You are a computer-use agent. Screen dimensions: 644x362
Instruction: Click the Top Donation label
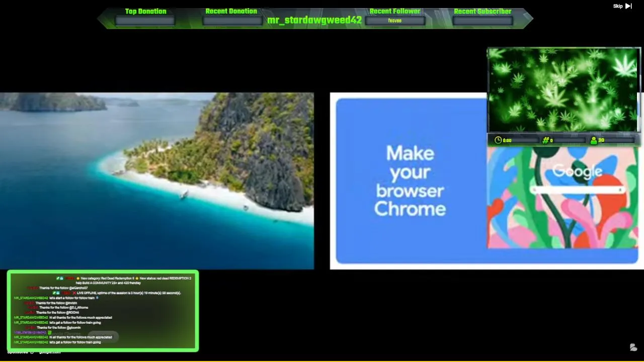[145, 11]
